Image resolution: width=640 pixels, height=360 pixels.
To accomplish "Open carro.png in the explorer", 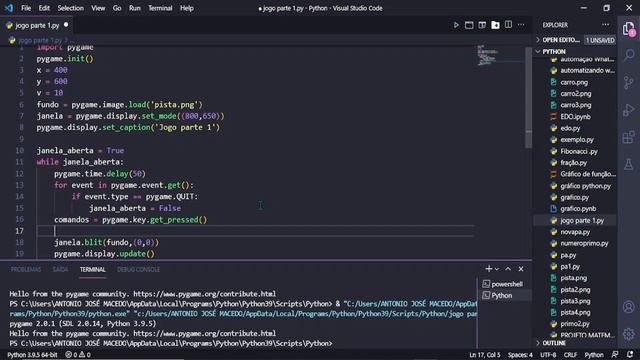I will click(x=574, y=82).
